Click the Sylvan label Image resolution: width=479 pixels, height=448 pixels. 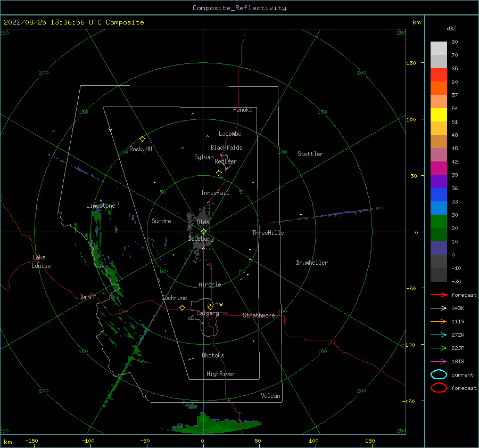click(x=204, y=157)
